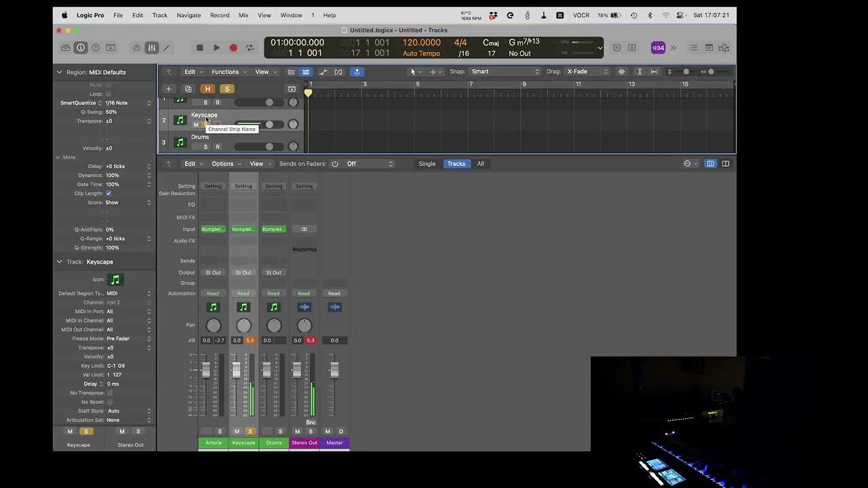Viewport: 868px width, 488px height.
Task: Duplicate track button in track header
Action: pyautogui.click(x=189, y=89)
